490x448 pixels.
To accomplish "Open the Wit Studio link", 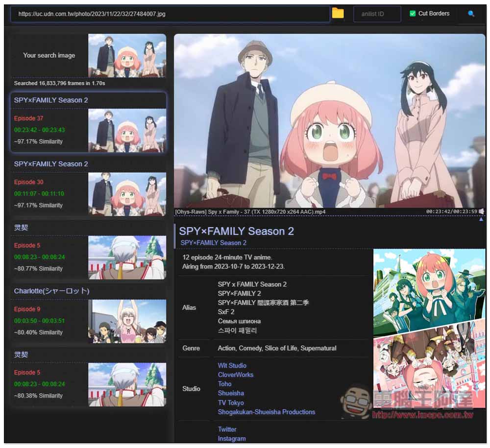I will 232,365.
